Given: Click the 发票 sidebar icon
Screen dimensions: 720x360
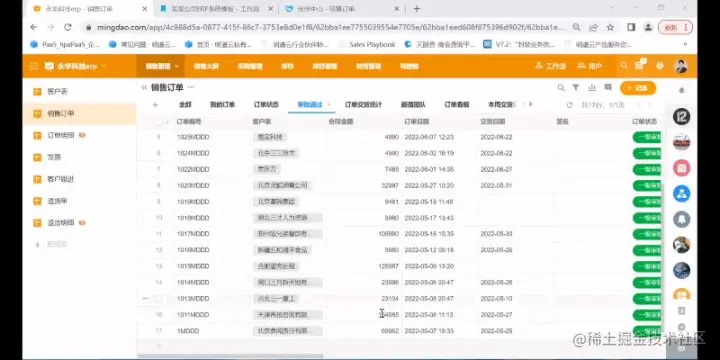Looking at the screenshot, I should [x=38, y=158].
